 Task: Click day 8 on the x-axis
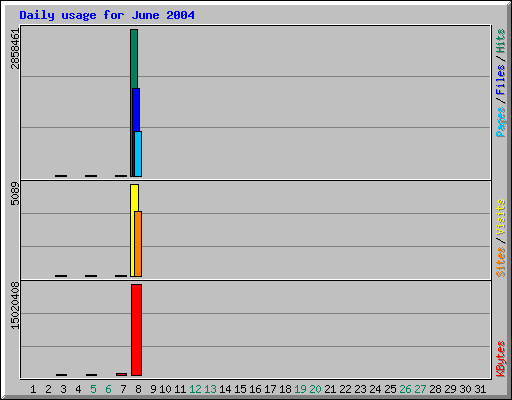point(138,389)
